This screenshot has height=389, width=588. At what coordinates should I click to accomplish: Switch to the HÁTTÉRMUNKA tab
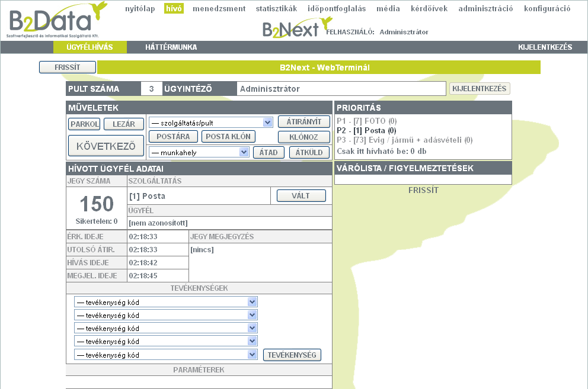tap(171, 47)
